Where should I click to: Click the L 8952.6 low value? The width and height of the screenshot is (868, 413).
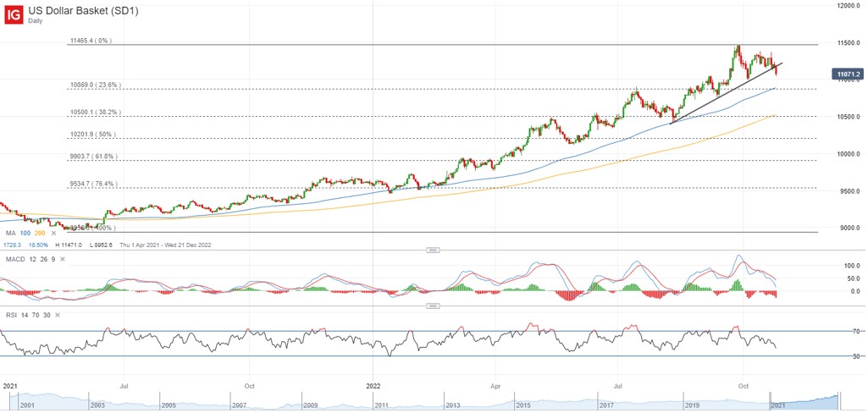(100, 245)
